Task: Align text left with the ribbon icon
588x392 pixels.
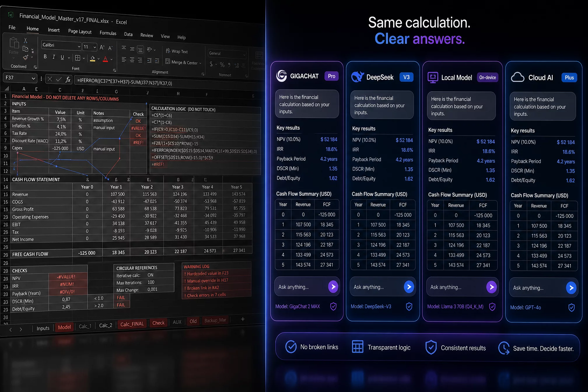Action: [124, 60]
